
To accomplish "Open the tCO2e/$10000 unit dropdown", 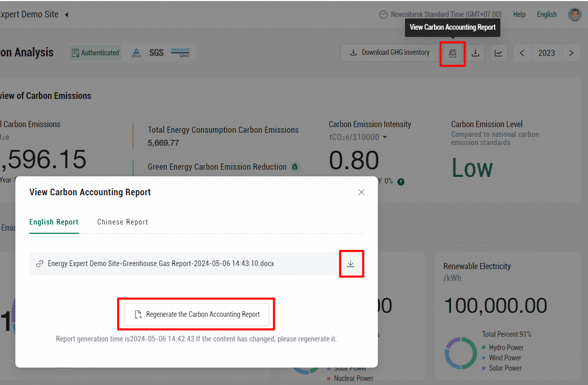I will point(358,137).
